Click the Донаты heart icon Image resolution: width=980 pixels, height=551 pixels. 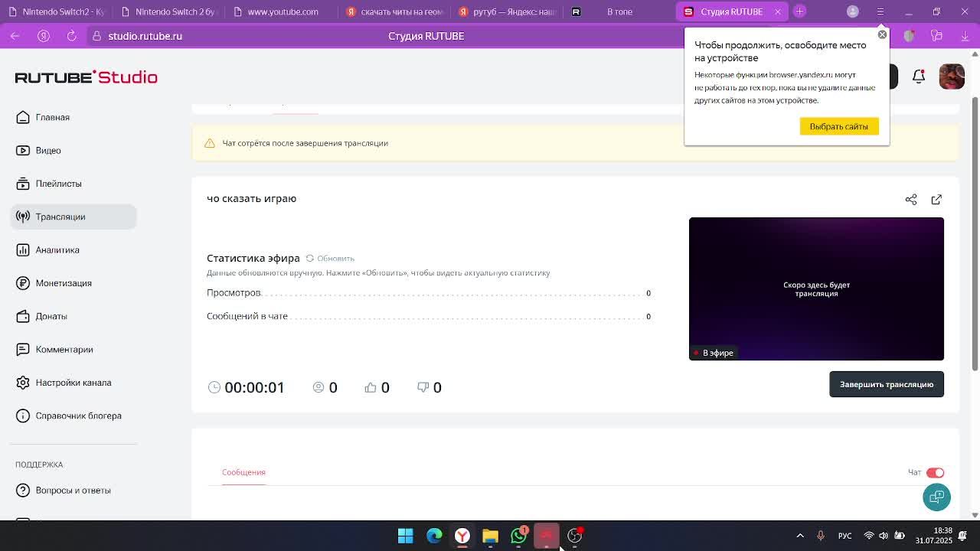click(23, 316)
